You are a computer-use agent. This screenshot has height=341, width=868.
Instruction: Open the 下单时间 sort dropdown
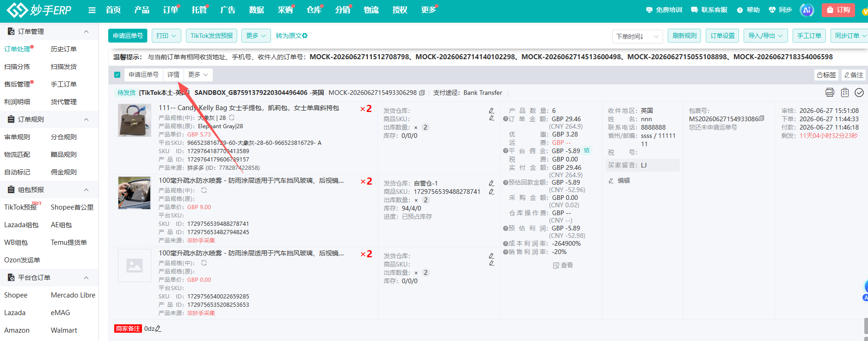(637, 36)
